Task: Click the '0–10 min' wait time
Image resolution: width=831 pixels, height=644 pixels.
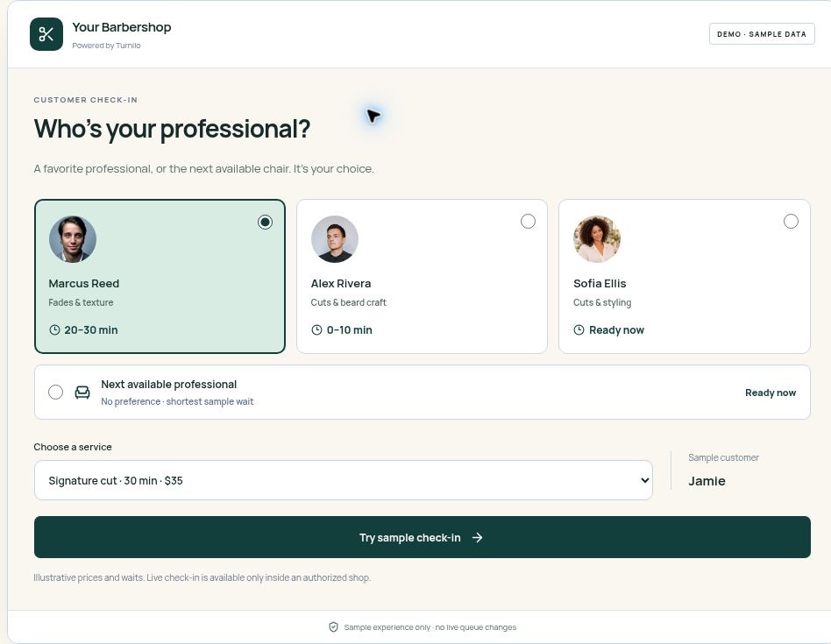Action: point(349,330)
